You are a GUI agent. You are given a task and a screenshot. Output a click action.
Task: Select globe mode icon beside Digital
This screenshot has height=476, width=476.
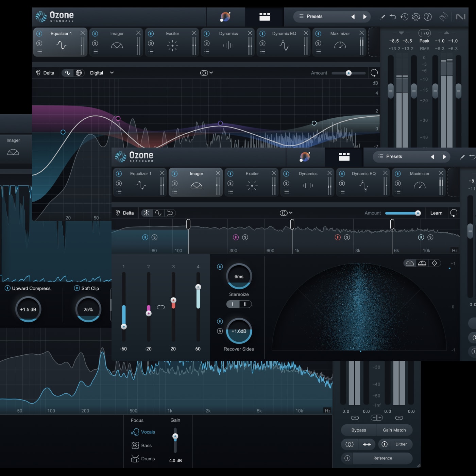pyautogui.click(x=79, y=73)
